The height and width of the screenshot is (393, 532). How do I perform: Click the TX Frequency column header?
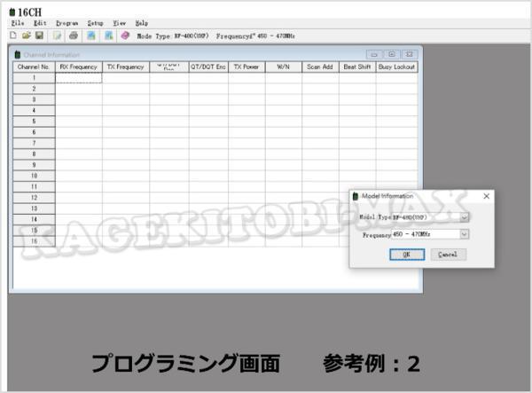point(126,67)
